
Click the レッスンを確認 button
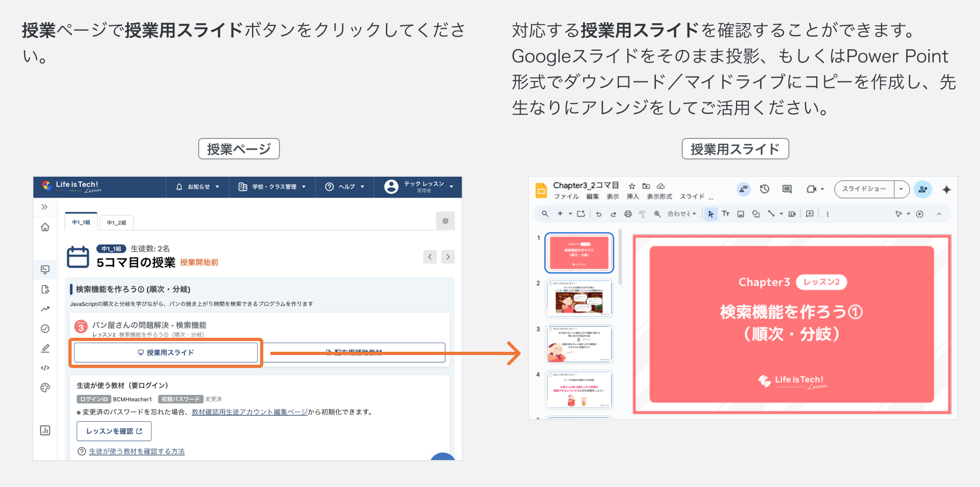114,431
